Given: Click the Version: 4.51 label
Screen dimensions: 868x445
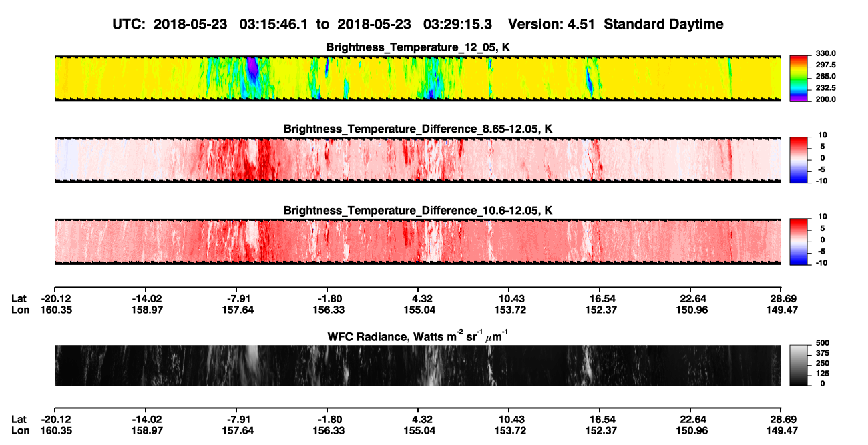Looking at the screenshot, I should 552,25.
